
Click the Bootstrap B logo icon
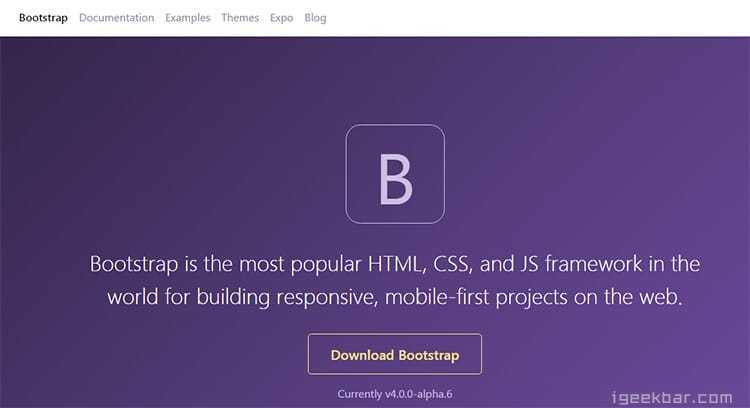pyautogui.click(x=395, y=174)
